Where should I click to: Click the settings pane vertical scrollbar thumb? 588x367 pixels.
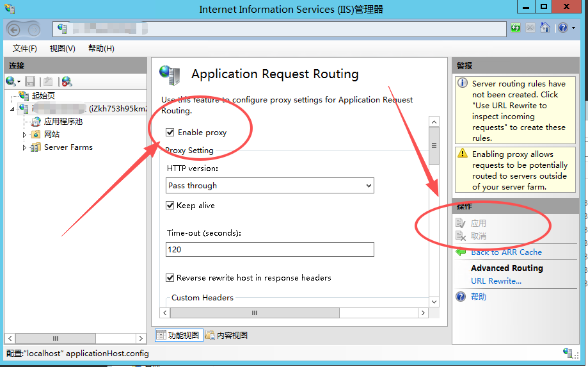[434, 145]
